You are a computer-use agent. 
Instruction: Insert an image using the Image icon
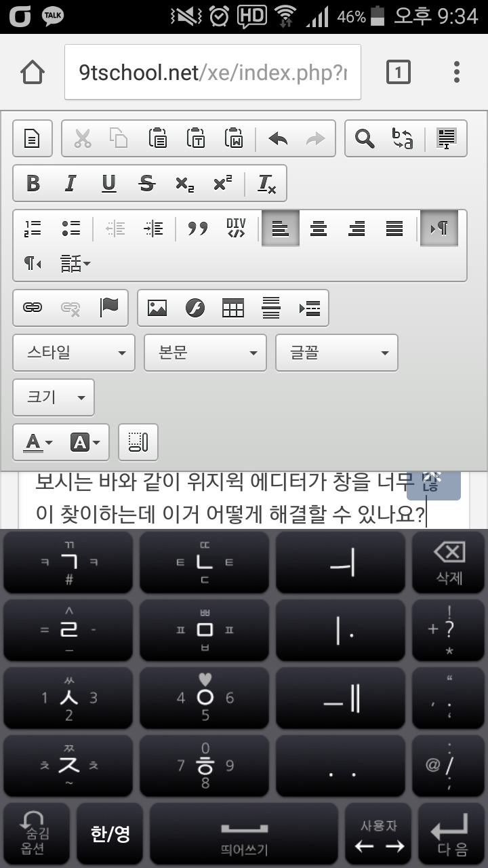[157, 308]
